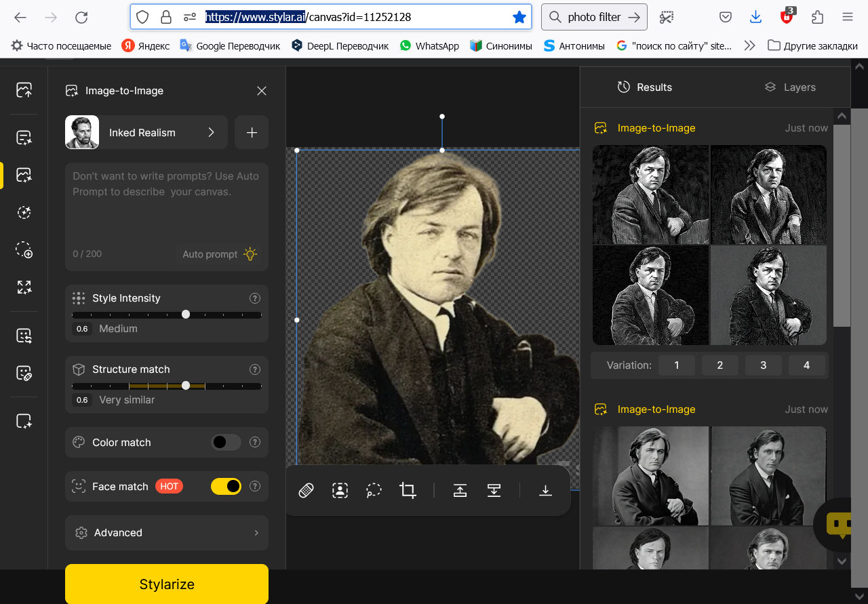Disable the Face match toggle
Image resolution: width=868 pixels, height=604 pixels.
coord(226,486)
